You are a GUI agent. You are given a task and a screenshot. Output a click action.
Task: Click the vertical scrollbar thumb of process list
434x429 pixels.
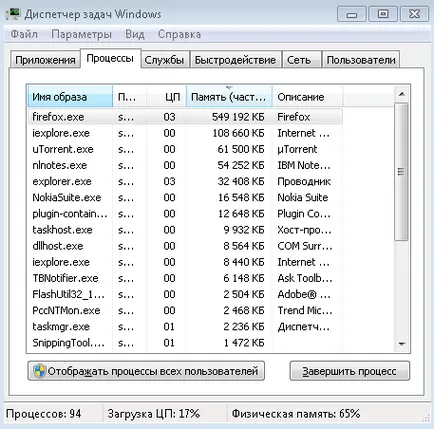click(401, 172)
